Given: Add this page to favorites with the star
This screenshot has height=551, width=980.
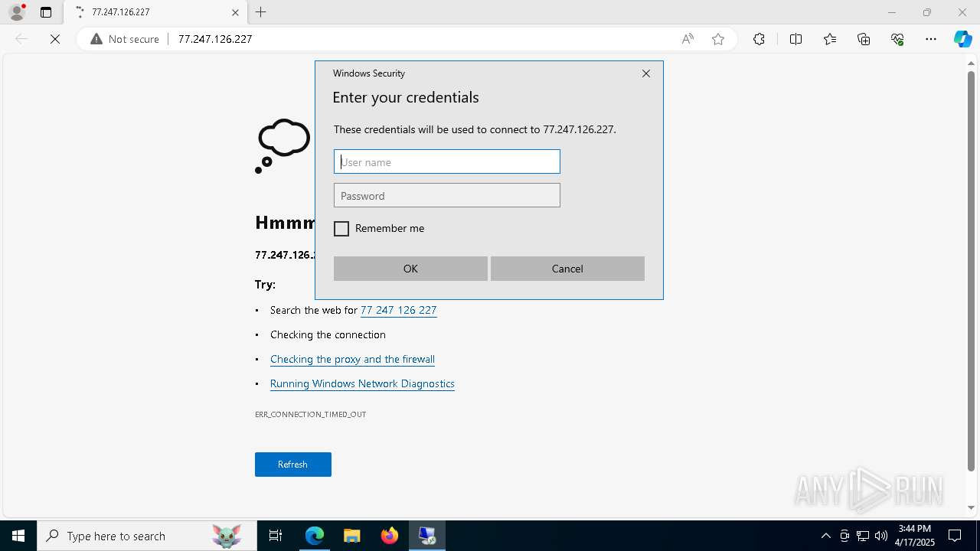Looking at the screenshot, I should [718, 39].
